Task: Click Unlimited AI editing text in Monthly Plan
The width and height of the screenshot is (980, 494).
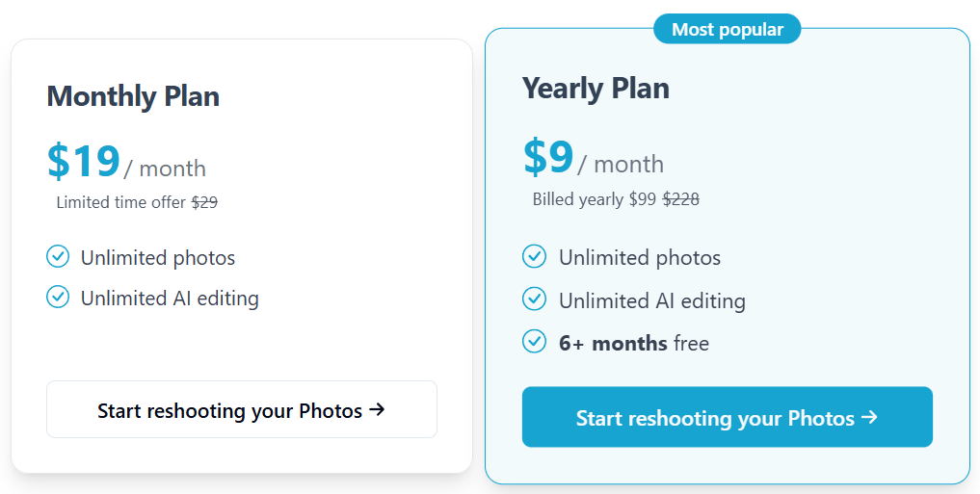Action: [x=170, y=299]
